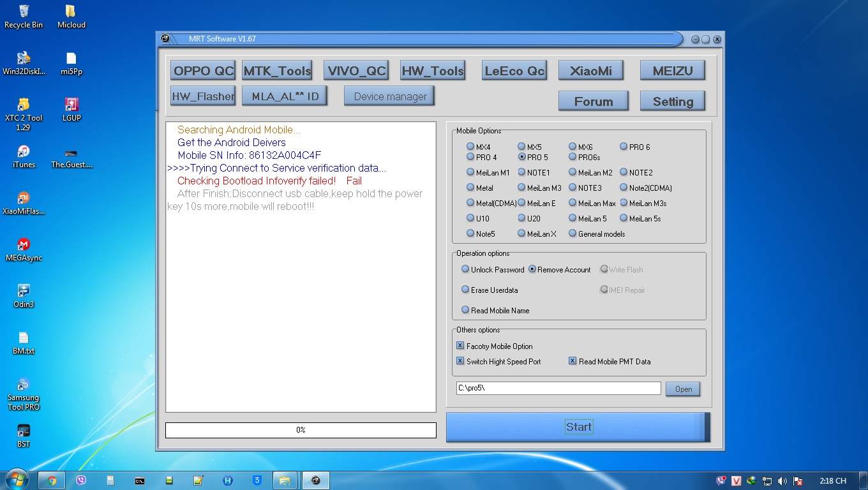Switch to the MEIZU tab
The height and width of the screenshot is (490, 868).
pos(673,70)
